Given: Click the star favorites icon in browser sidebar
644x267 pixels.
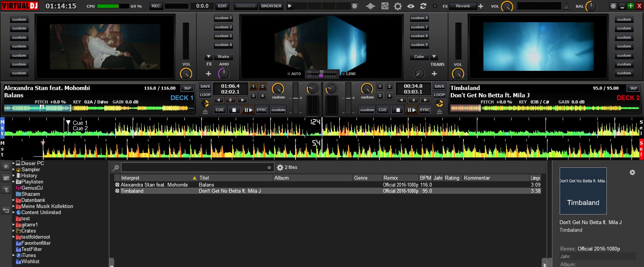Looking at the screenshot, I should point(6,166).
